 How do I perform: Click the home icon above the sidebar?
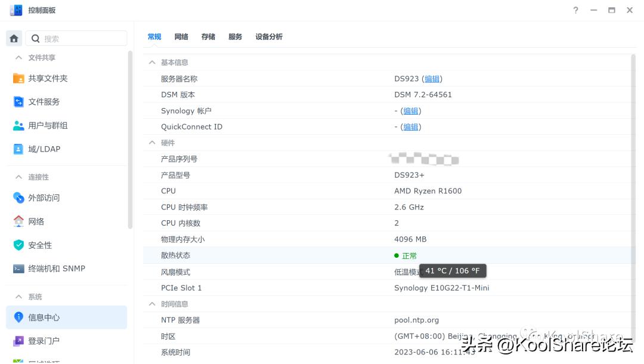click(14, 38)
